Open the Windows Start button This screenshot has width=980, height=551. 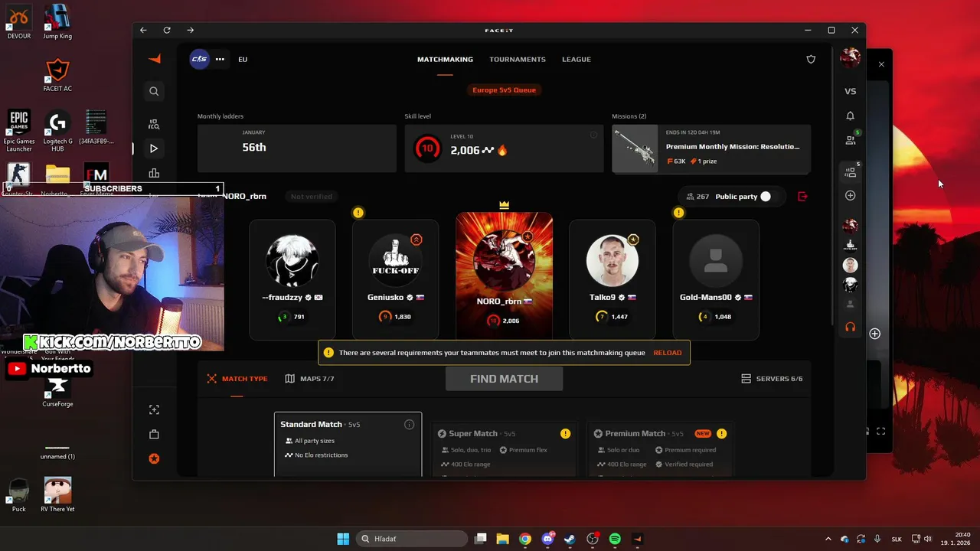pos(343,539)
